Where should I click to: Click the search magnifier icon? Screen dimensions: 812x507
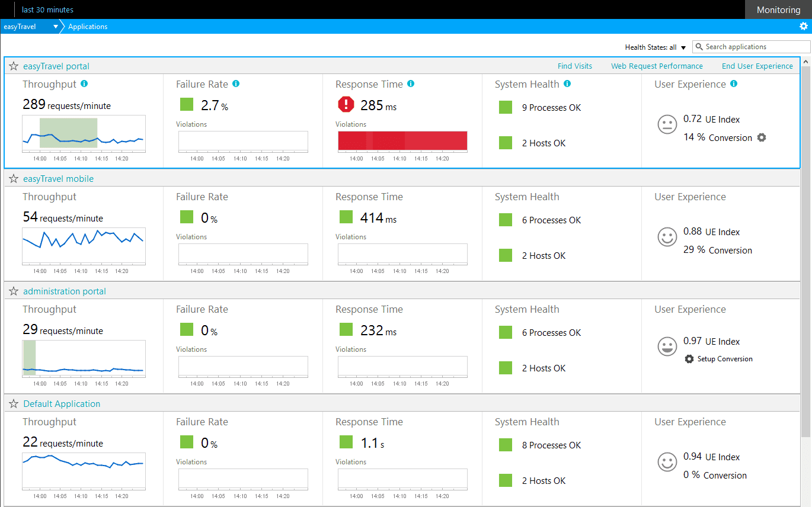699,47
